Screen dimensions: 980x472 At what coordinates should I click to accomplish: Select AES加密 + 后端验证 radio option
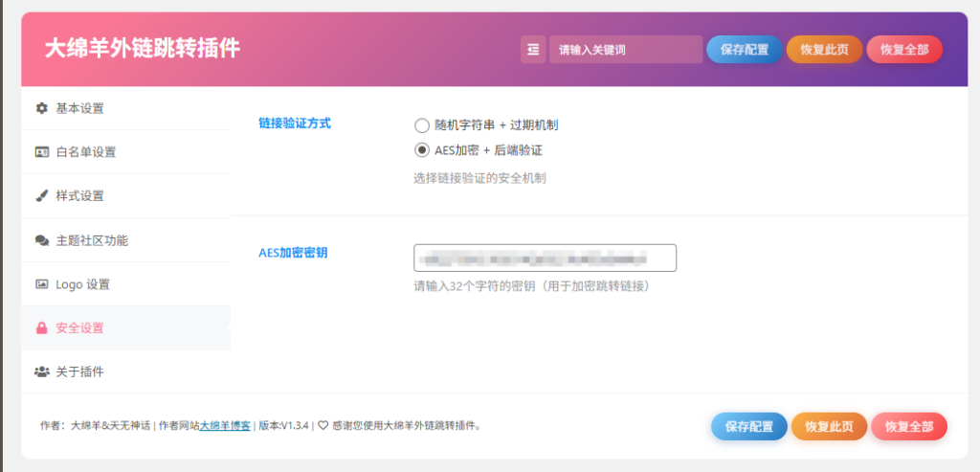(x=422, y=150)
